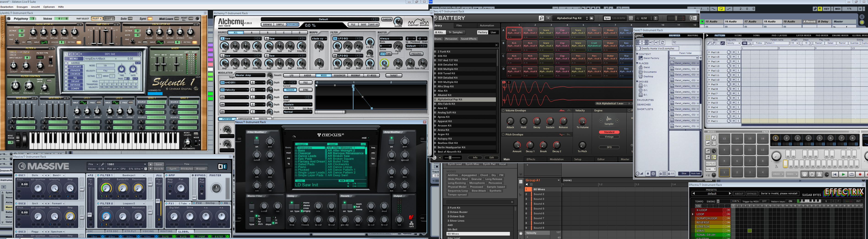868x239 pixels.
Task: Click the Battery quantize icon next to the BPM
Action: pos(631,18)
